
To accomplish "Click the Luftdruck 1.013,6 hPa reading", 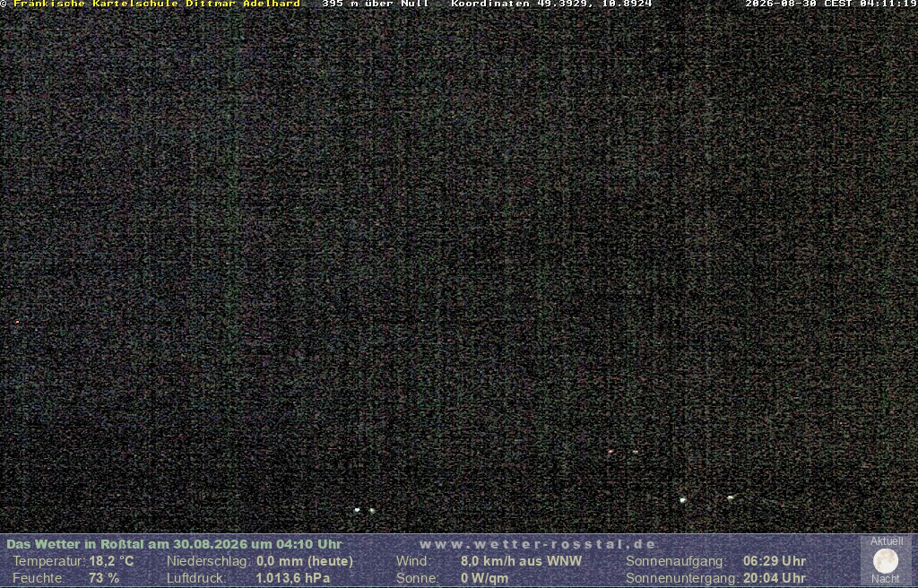I will click(248, 578).
